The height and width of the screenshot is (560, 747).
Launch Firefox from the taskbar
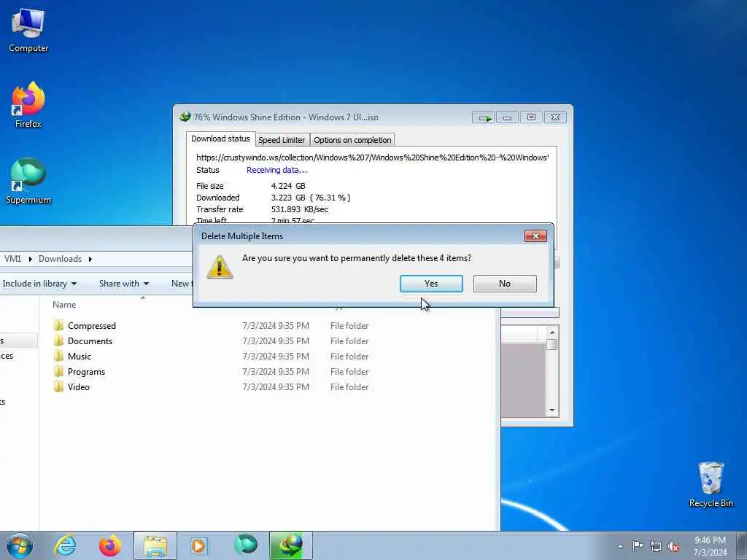click(x=110, y=545)
